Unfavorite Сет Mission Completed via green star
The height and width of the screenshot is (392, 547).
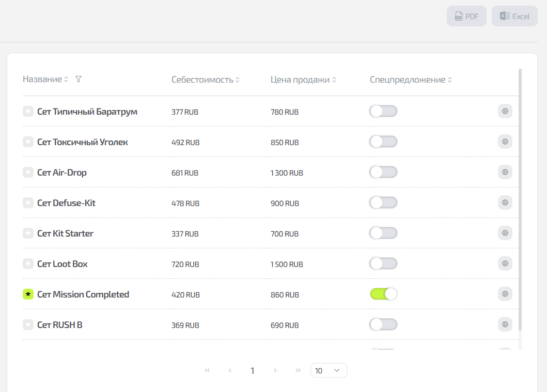[28, 294]
